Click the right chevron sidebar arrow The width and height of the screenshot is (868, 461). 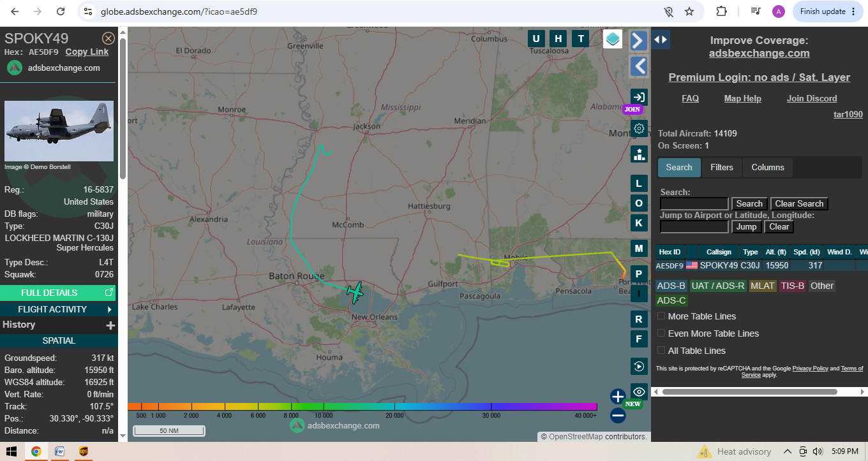coord(638,41)
